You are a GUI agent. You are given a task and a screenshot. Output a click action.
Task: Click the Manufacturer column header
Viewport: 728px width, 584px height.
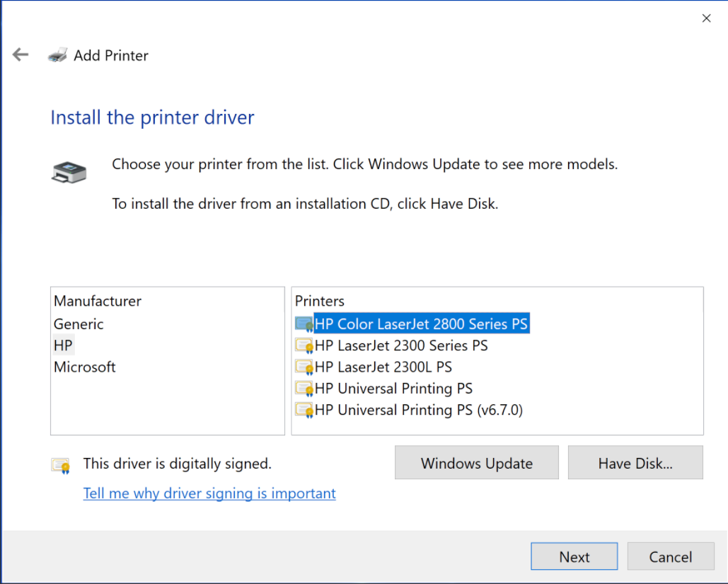[98, 301]
